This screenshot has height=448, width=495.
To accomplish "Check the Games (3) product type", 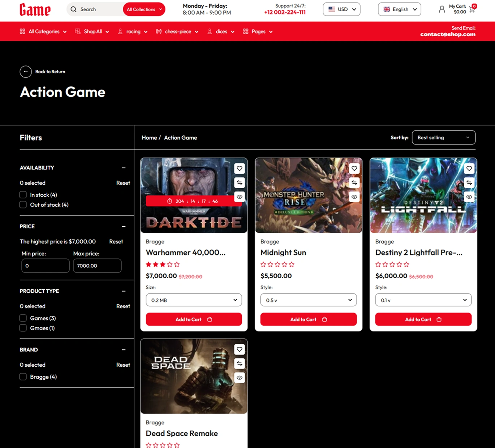I will [x=23, y=318].
